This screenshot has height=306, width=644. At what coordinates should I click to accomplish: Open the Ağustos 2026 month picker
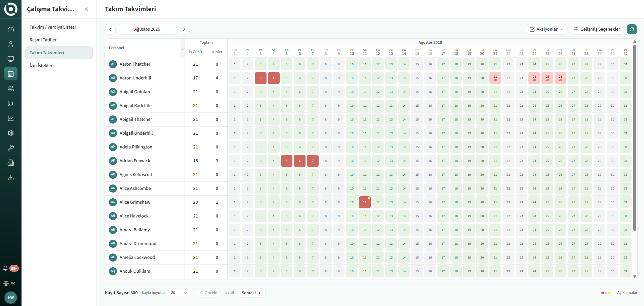[147, 29]
